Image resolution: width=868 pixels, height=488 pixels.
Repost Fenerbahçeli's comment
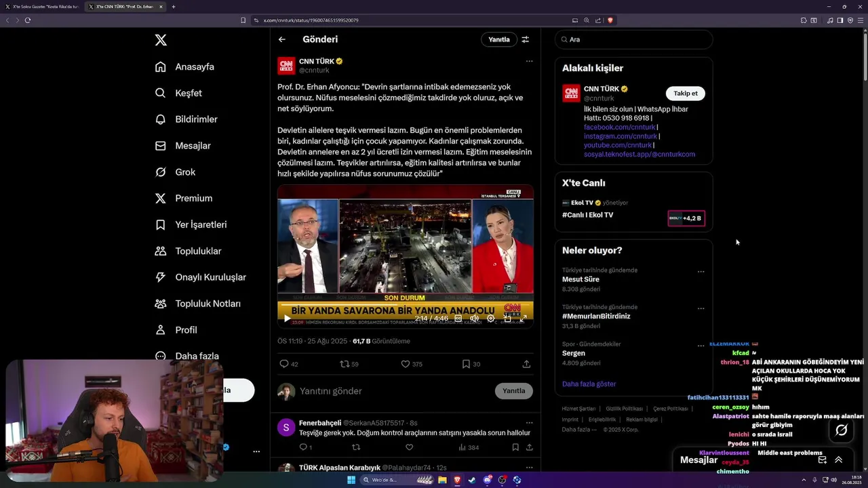pos(356,447)
